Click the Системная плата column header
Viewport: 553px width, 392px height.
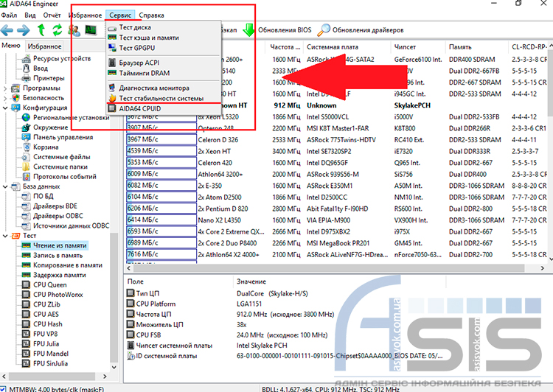(347, 47)
